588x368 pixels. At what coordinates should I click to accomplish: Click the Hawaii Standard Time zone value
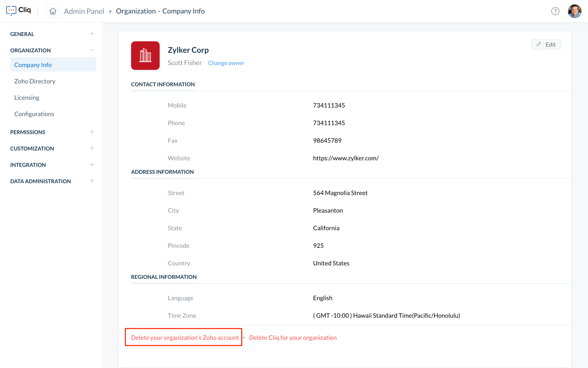(x=386, y=315)
